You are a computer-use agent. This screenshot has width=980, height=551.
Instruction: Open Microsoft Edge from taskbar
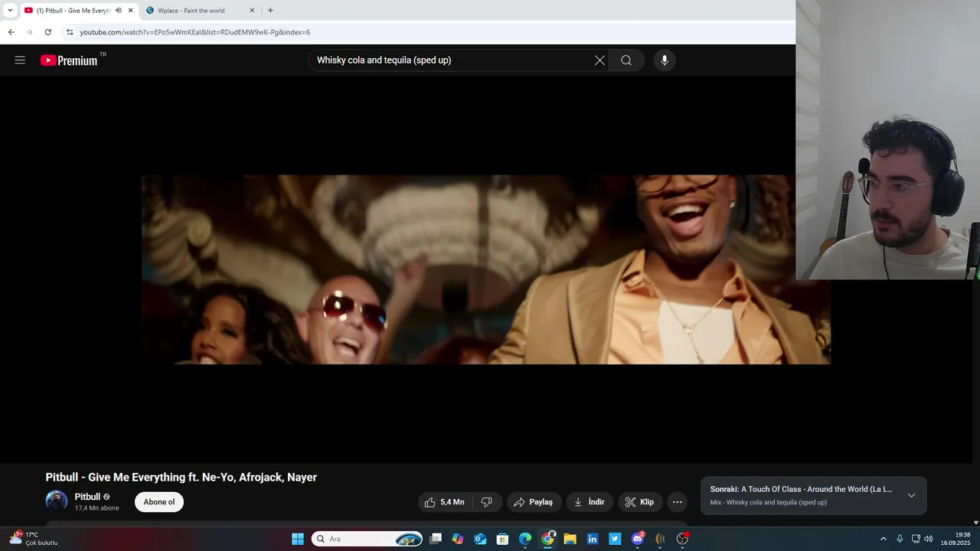(x=525, y=539)
